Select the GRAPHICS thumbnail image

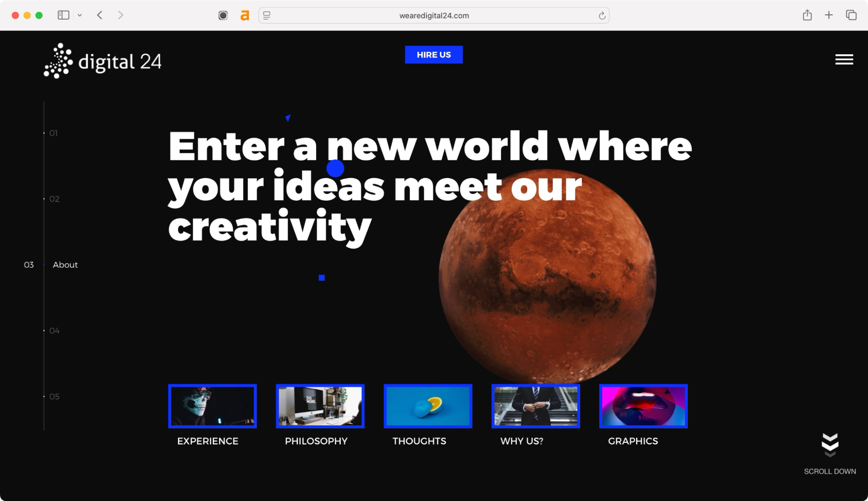(643, 406)
